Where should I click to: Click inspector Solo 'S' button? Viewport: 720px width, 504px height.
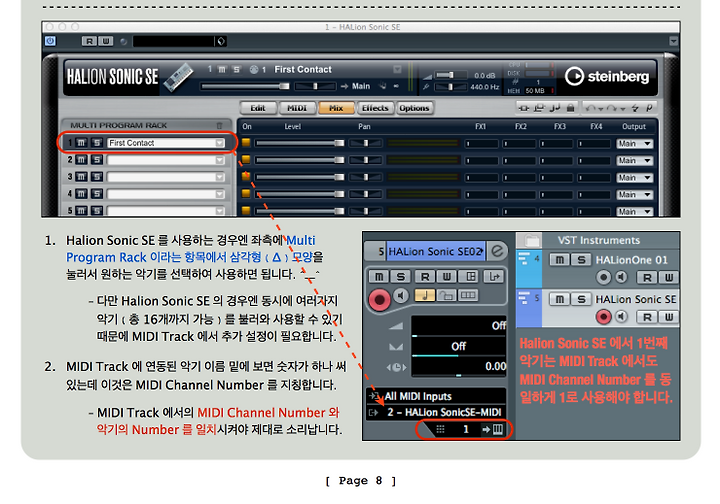click(x=400, y=276)
